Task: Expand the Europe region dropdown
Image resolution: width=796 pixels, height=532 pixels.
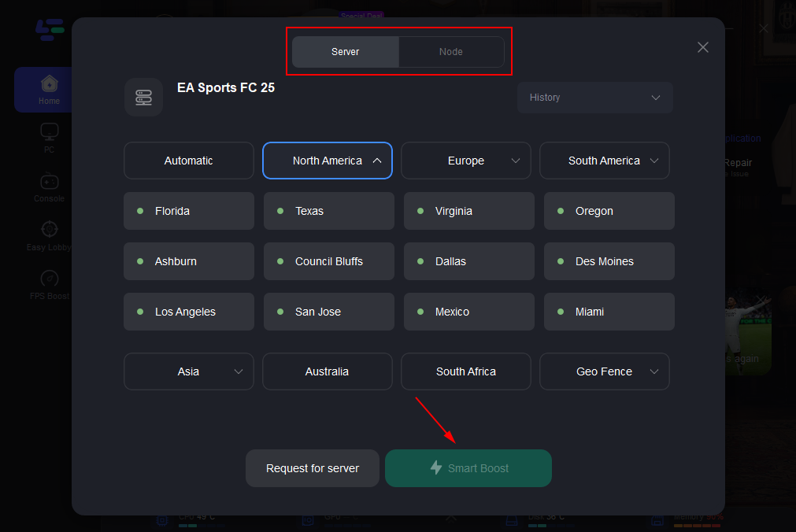Action: click(x=466, y=161)
